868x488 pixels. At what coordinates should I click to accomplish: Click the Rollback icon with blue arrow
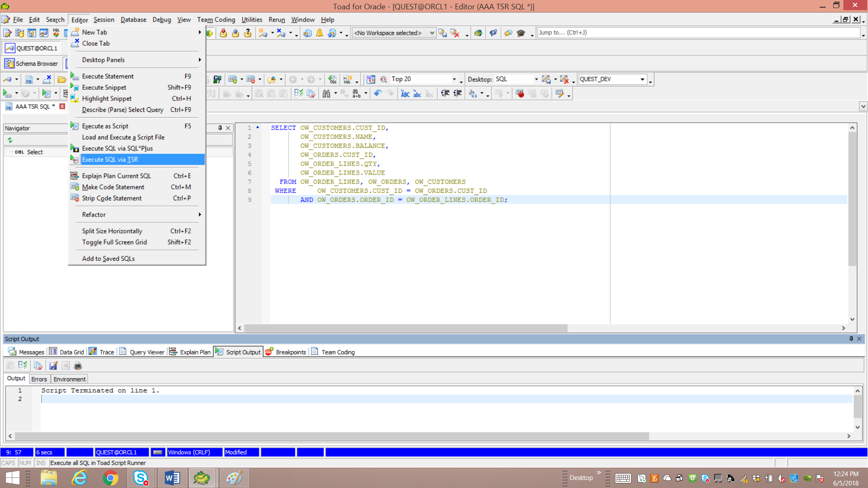236,33
